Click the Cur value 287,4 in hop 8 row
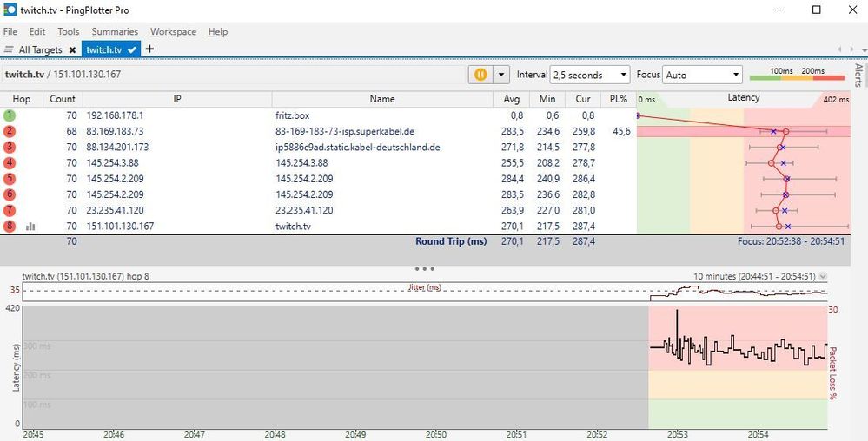Viewport: 868px width, 441px height. click(585, 226)
